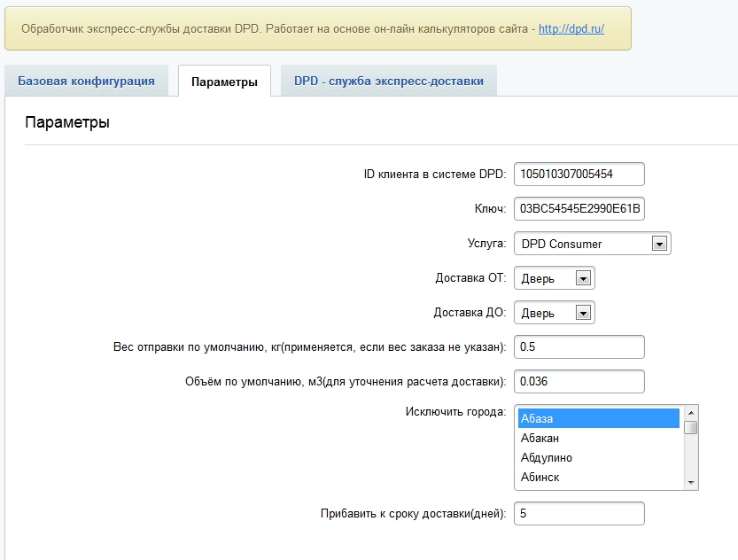
Task: Click the default volume field (0.036)
Action: coord(579,381)
